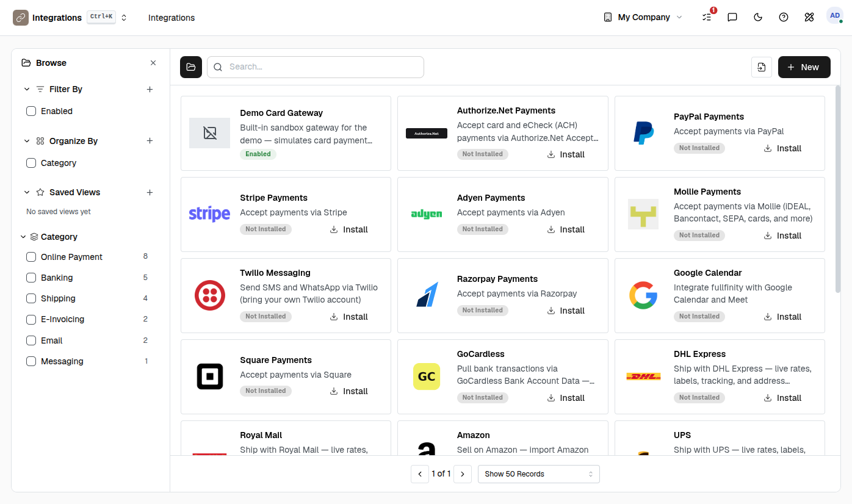The height and width of the screenshot is (504, 852).
Task: Click the GoCardless GC logo
Action: click(427, 376)
